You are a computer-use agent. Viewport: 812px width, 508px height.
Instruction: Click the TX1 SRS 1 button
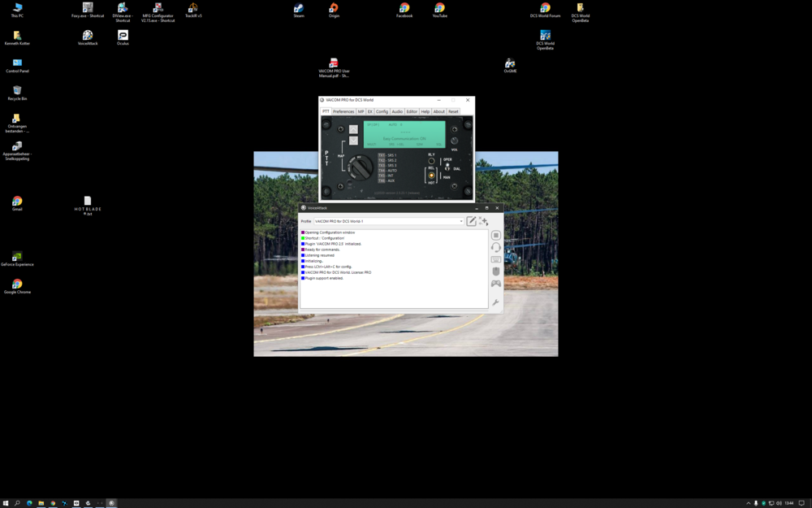click(x=382, y=155)
